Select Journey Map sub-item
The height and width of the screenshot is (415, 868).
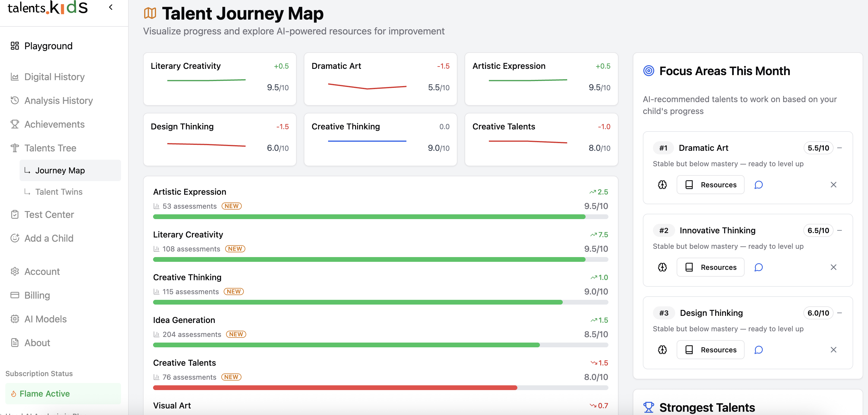pyautogui.click(x=70, y=171)
